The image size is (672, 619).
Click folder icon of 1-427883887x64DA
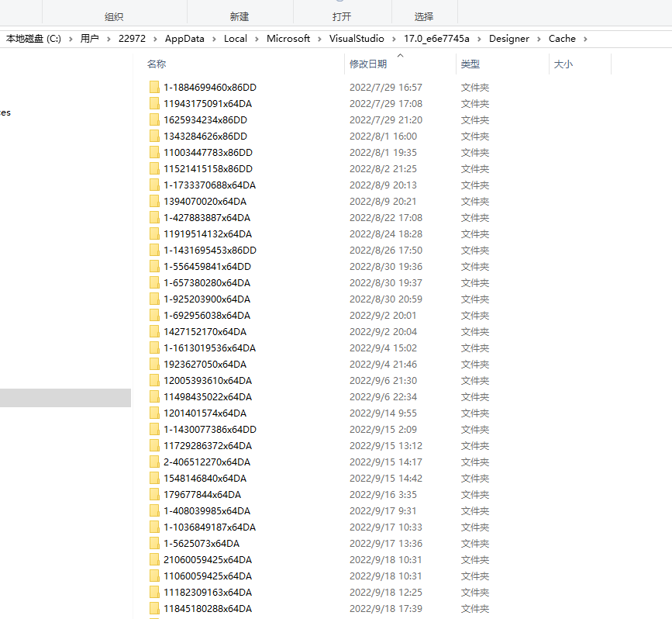pyautogui.click(x=154, y=217)
